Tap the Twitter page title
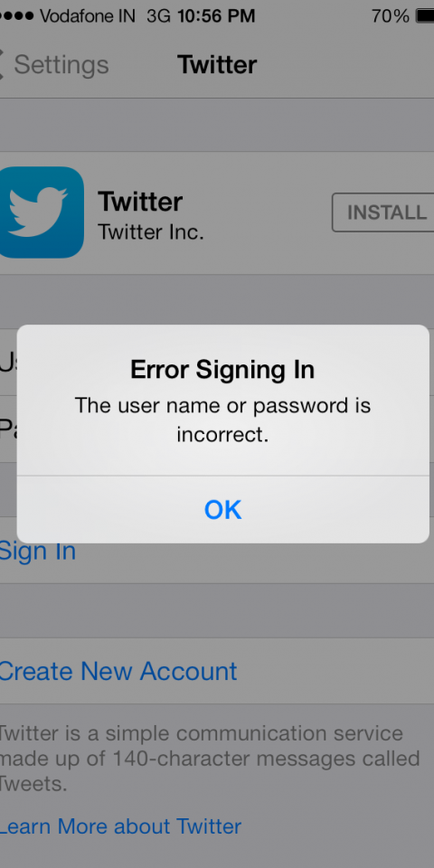Viewport: 434px width, 868px height. 217,65
